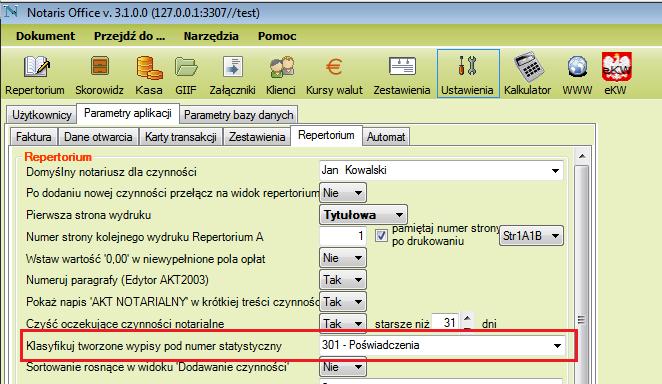The width and height of the screenshot is (662, 384).
Task: Click the 'starsze niż' days field showing 31
Action: 446,323
